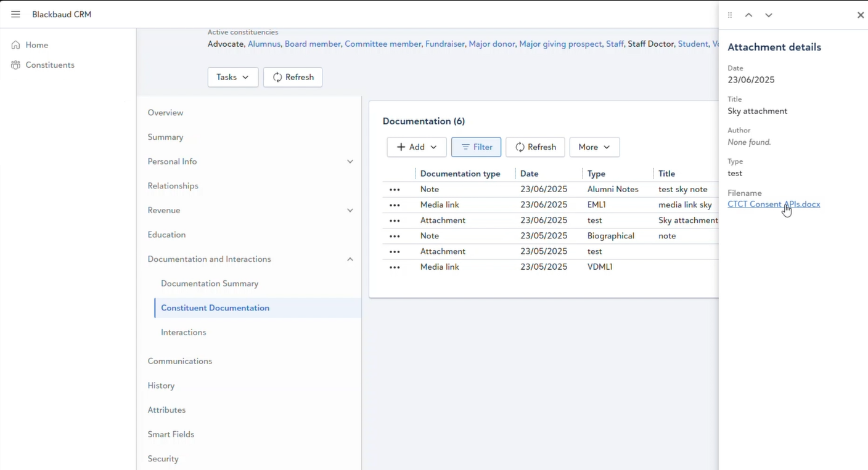The width and height of the screenshot is (868, 470).
Task: Click the Staff constituency link
Action: pyautogui.click(x=615, y=44)
